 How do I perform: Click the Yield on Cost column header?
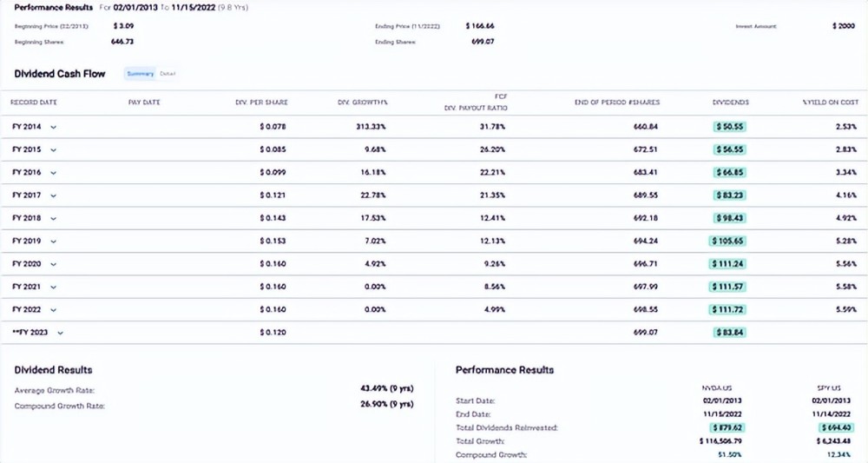pyautogui.click(x=830, y=103)
